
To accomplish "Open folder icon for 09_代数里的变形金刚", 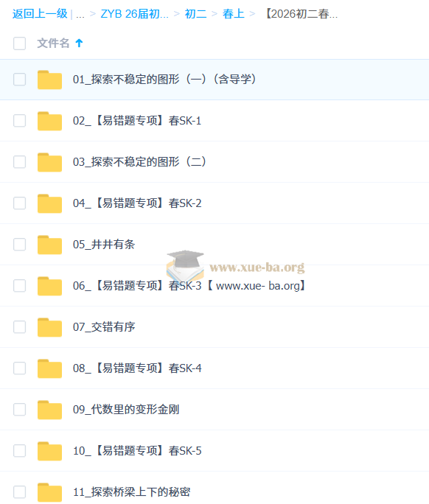I will 49,410.
